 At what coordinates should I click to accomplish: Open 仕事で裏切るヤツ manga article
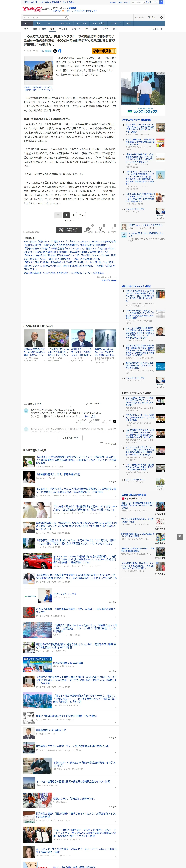point(66,715)
